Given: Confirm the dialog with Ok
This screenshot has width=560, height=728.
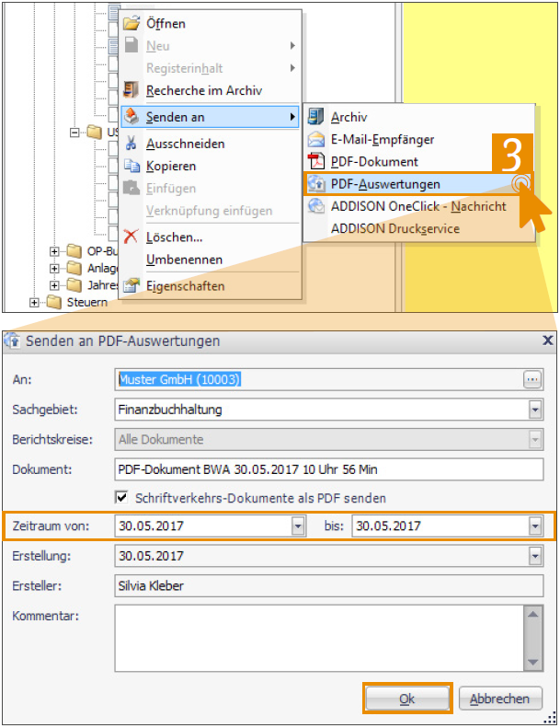Looking at the screenshot, I should (x=406, y=699).
